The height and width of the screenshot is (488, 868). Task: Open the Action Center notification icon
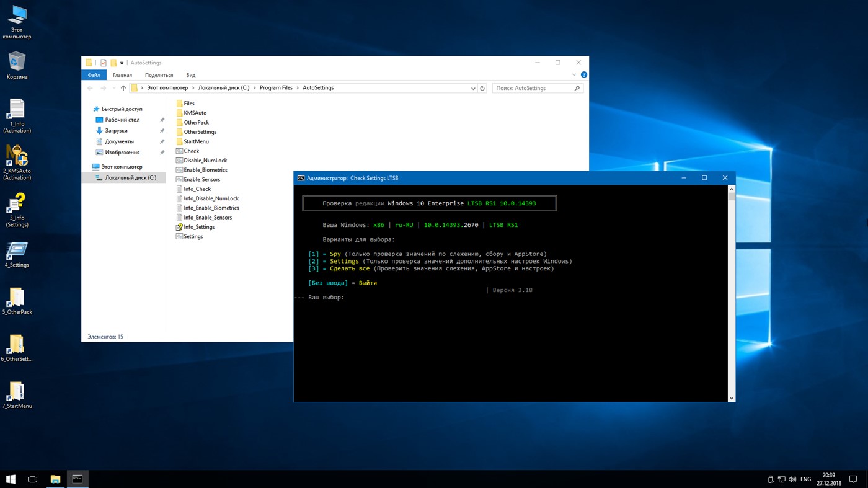click(x=853, y=479)
